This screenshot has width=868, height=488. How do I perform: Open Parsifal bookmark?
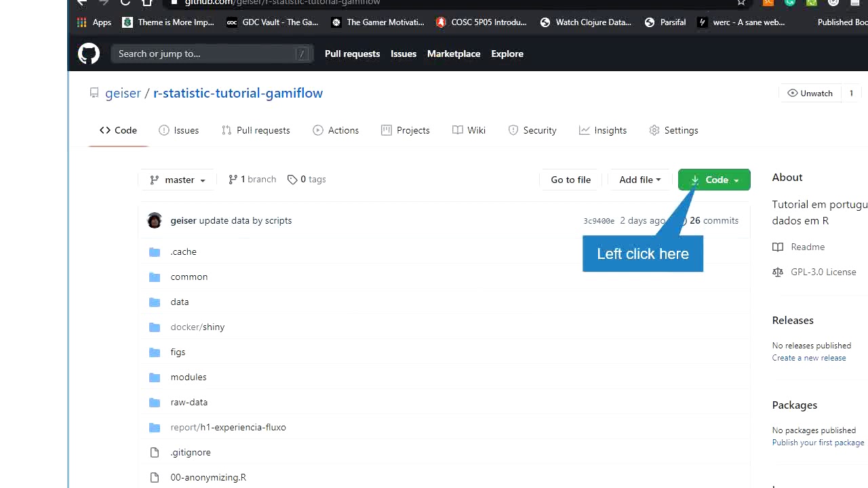click(665, 22)
